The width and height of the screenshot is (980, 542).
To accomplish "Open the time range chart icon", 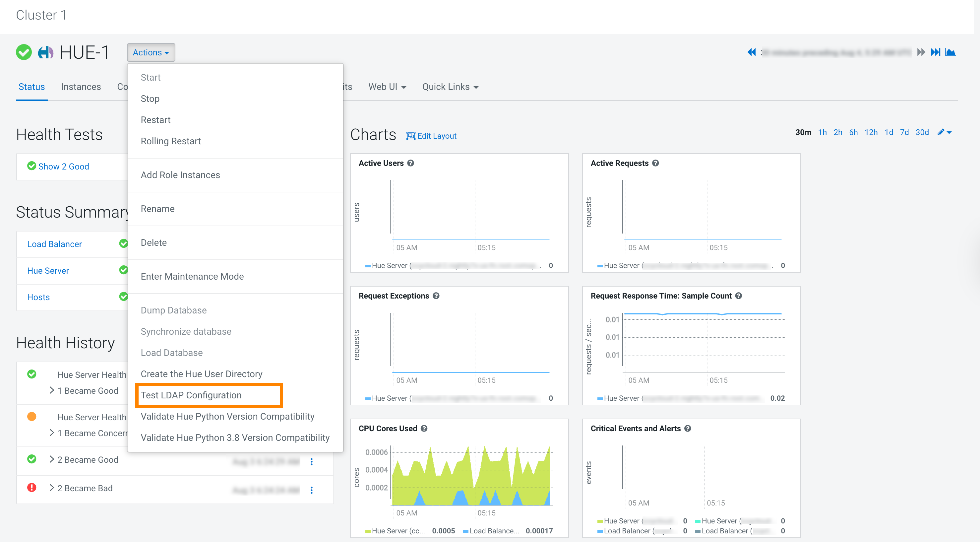I will click(950, 52).
